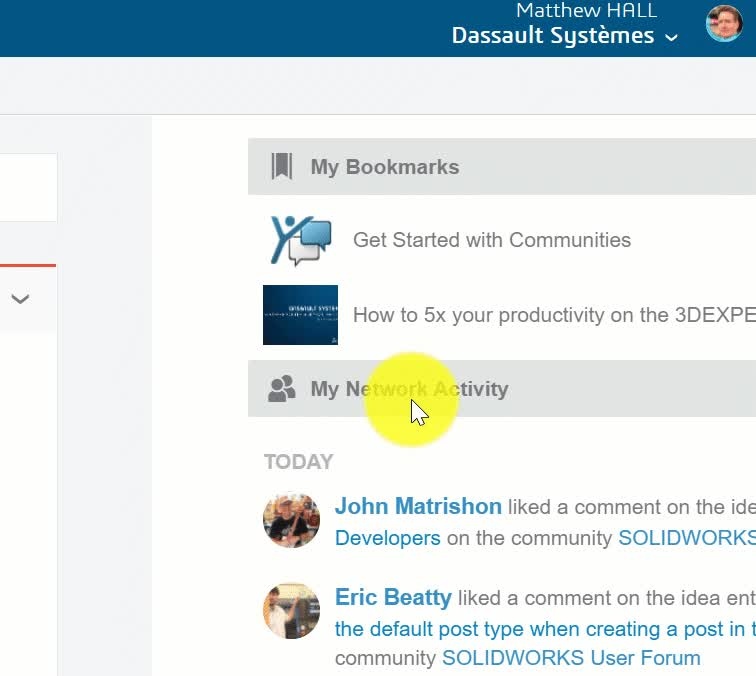Select the My Network Activity header
This screenshot has width=756, height=676.
[x=502, y=389]
